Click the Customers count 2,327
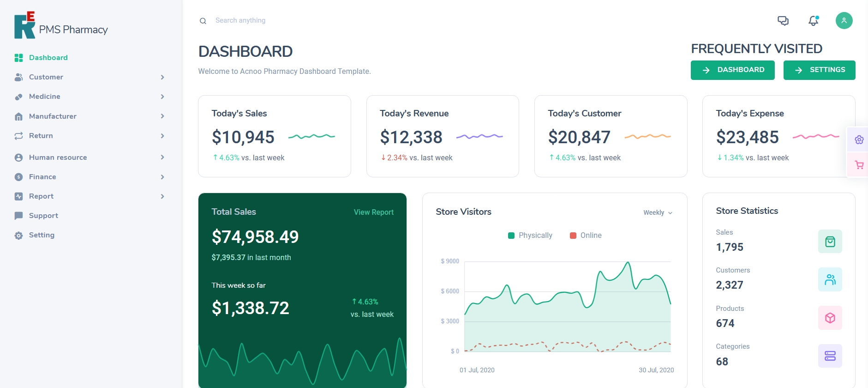 pos(730,285)
